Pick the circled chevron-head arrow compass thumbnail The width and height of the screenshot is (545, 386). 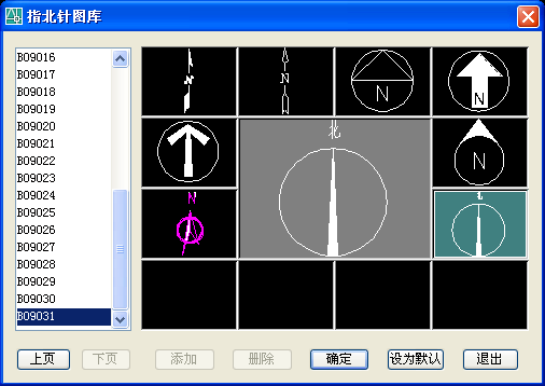click(x=189, y=152)
